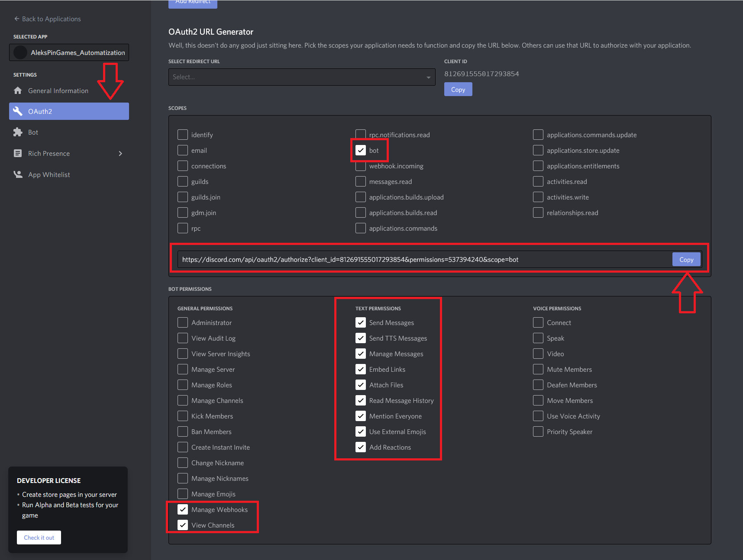This screenshot has width=743, height=560.
Task: Open the Select Redirect URL dropdown
Action: [x=302, y=77]
